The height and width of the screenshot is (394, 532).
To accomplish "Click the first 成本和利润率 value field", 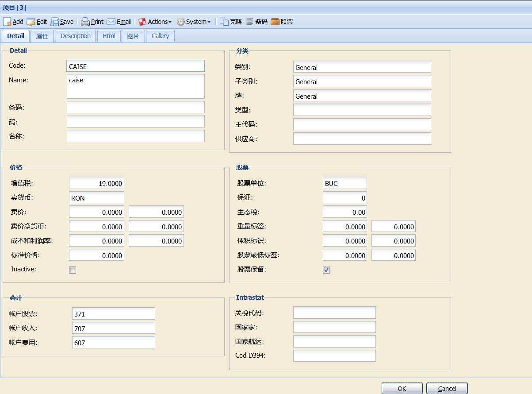I will pos(96,240).
